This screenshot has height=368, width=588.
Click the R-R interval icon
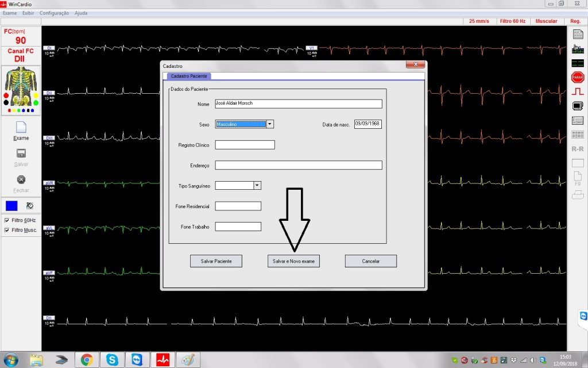[578, 149]
